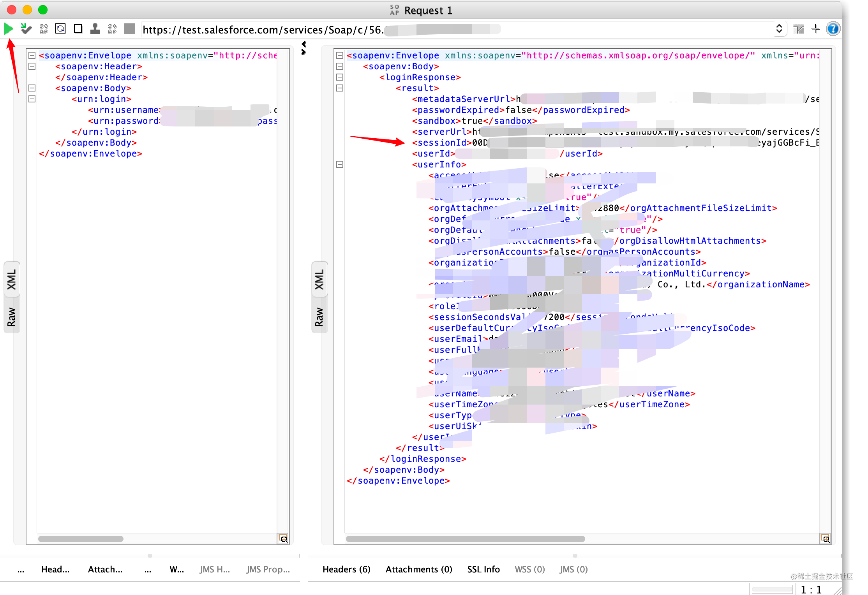Switch response editor to XML view

click(x=319, y=280)
